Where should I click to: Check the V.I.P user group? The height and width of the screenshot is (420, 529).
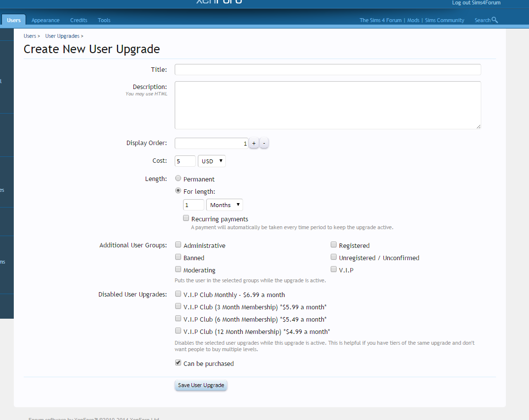(x=334, y=269)
